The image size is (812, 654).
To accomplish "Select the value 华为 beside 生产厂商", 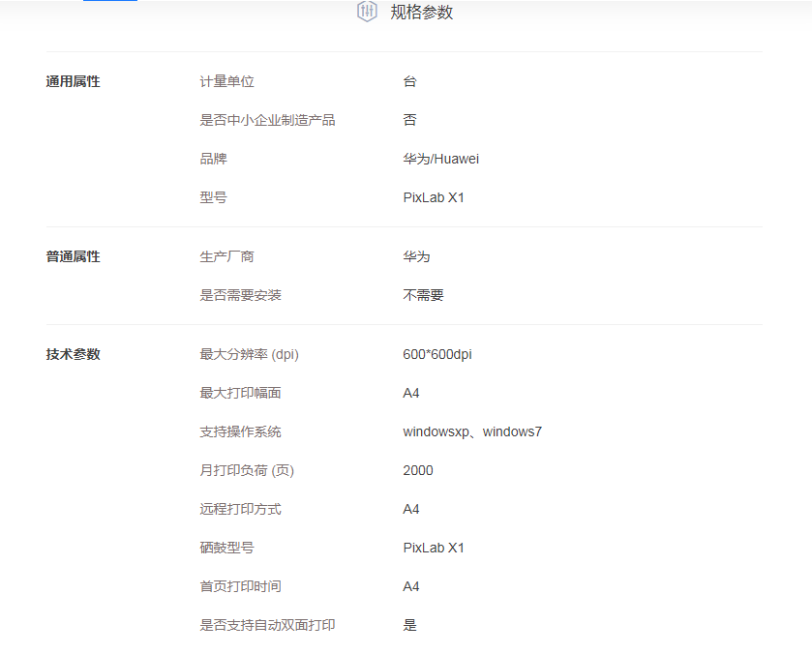I will coord(416,256).
